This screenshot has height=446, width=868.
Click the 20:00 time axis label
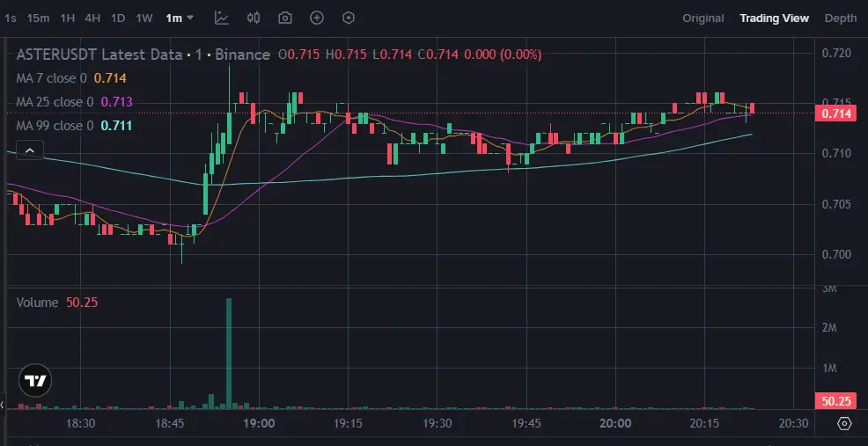coord(615,423)
